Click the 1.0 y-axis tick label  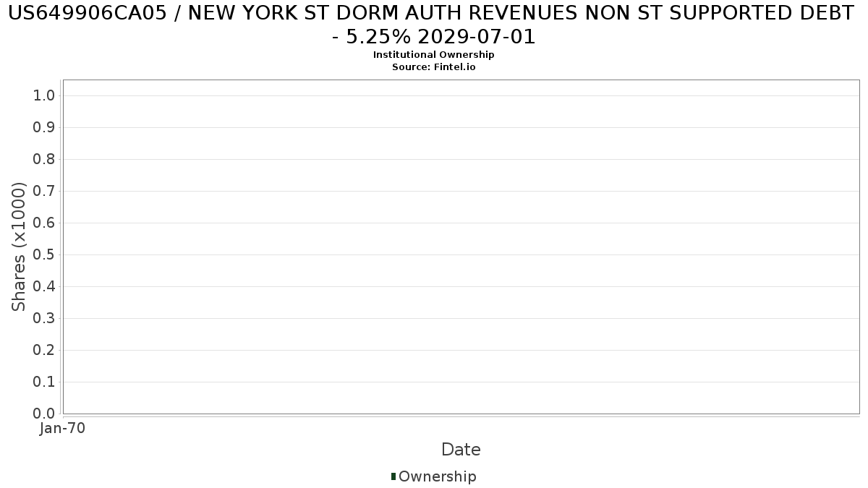click(x=44, y=96)
